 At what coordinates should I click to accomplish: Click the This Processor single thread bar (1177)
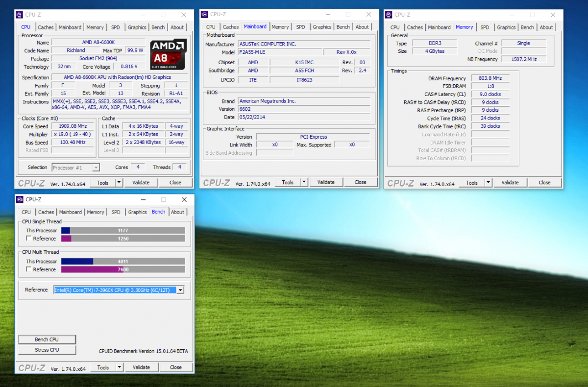click(x=123, y=230)
